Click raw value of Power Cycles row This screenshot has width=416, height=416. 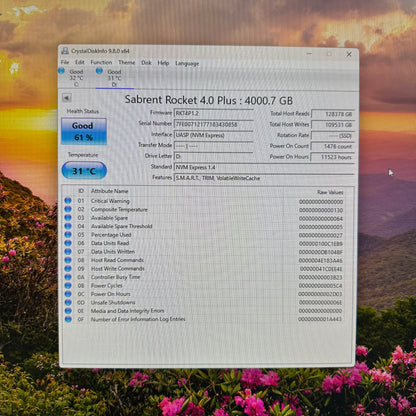(320, 286)
